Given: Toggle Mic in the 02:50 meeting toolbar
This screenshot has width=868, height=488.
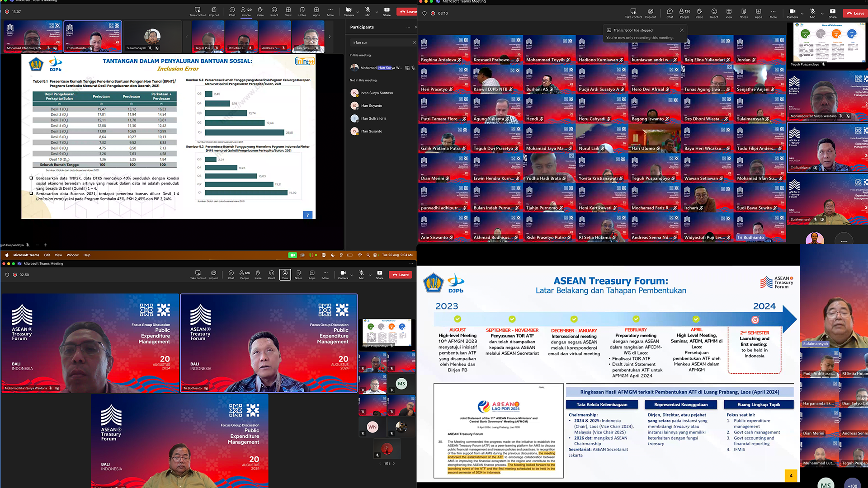Looking at the screenshot, I should coord(361,274).
